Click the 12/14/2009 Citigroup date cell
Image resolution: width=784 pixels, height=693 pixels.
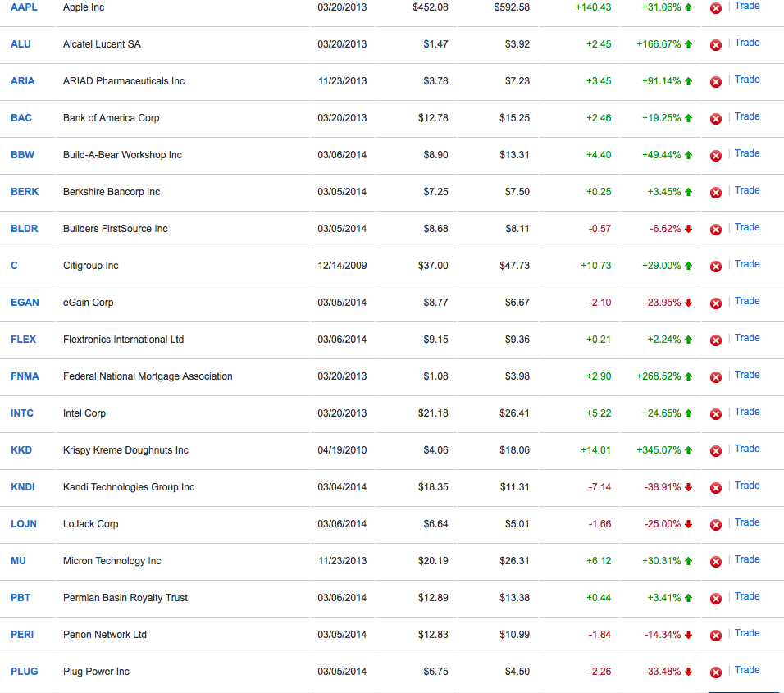[342, 266]
